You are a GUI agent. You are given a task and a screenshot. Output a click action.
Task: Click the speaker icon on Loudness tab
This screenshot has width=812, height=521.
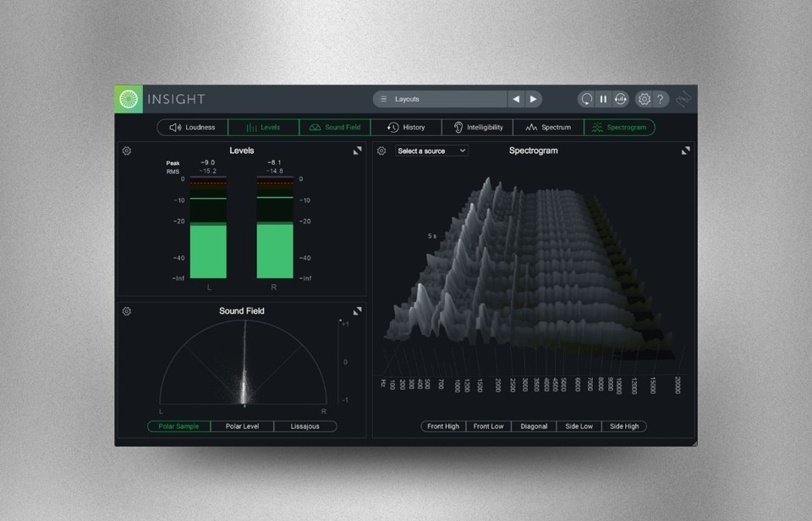pyautogui.click(x=176, y=128)
